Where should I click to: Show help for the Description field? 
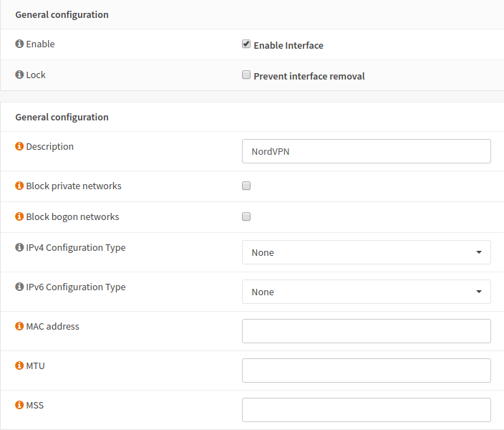click(x=19, y=147)
